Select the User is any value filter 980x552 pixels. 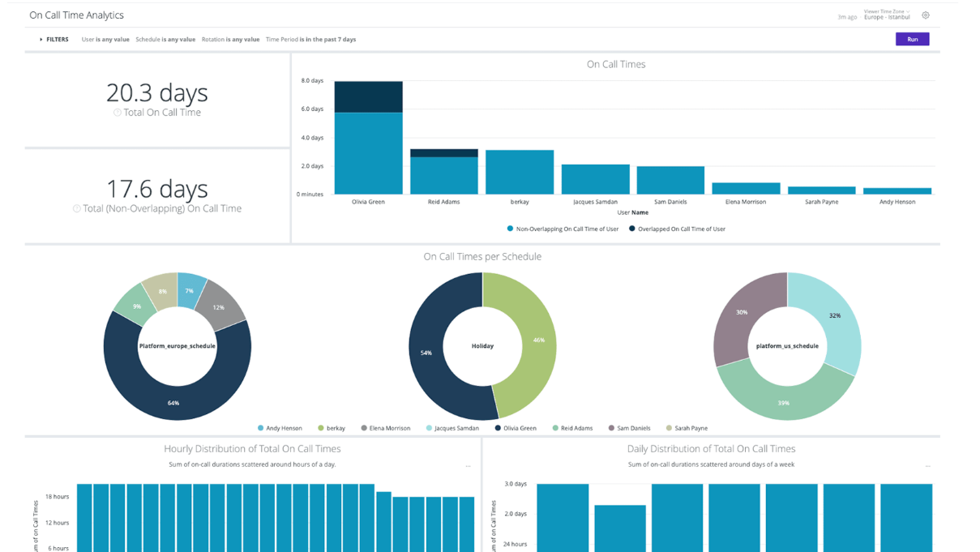[x=105, y=39]
